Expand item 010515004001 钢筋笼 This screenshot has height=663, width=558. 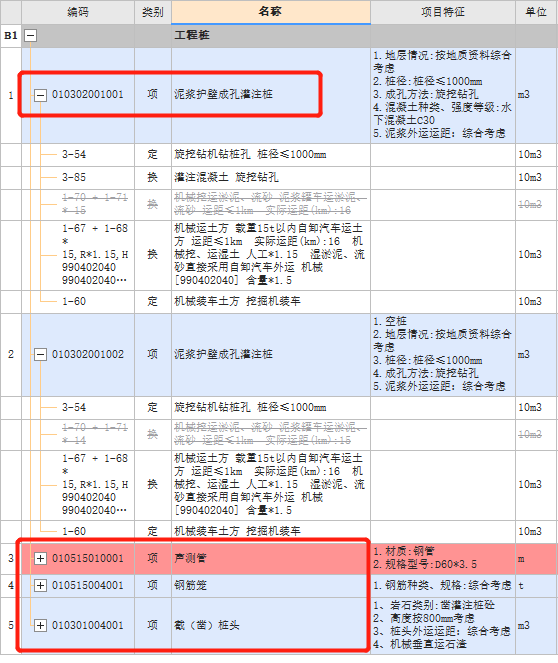pyautogui.click(x=40, y=586)
